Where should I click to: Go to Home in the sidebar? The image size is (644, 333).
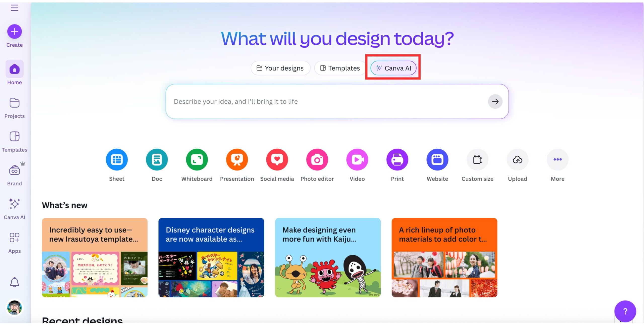14,73
